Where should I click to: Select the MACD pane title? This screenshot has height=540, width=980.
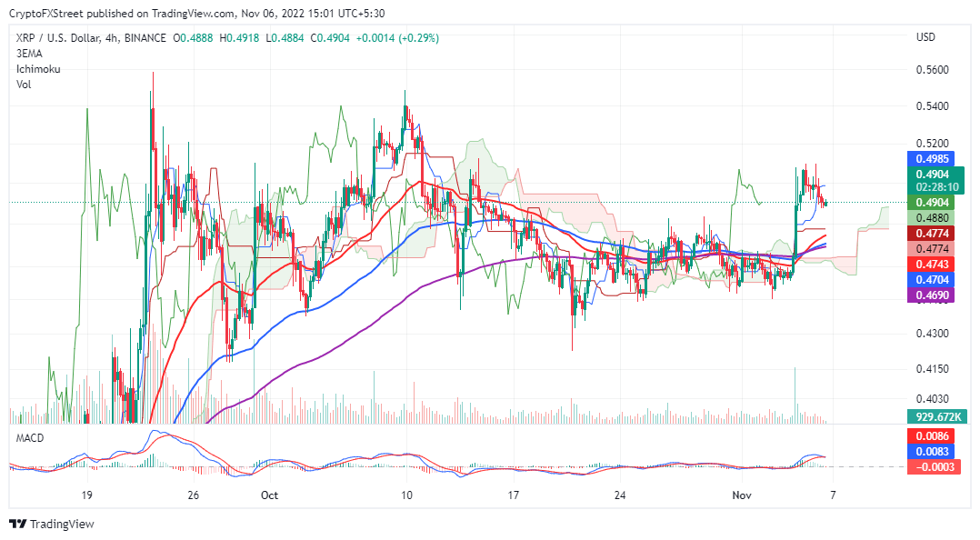(28, 439)
